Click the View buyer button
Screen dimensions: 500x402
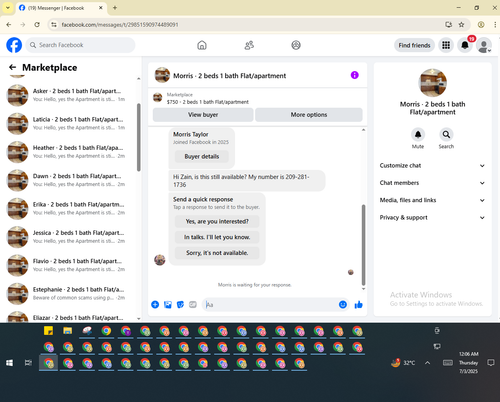point(203,115)
